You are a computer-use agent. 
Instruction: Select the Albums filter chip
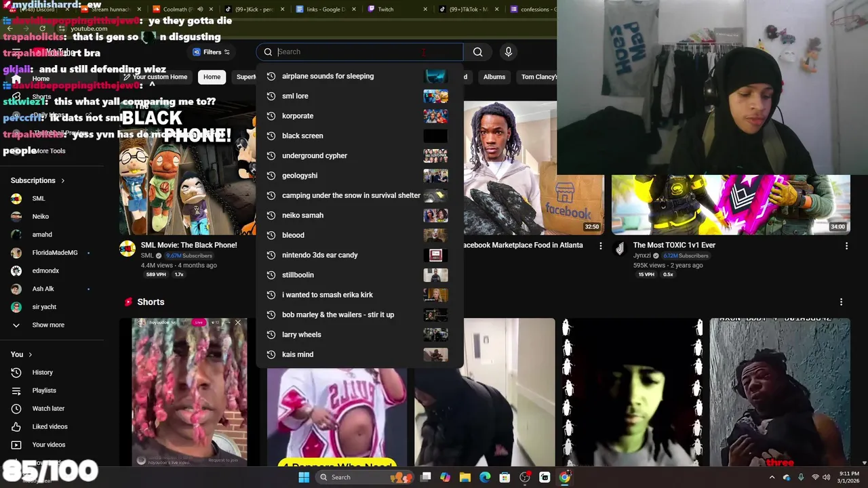point(494,77)
